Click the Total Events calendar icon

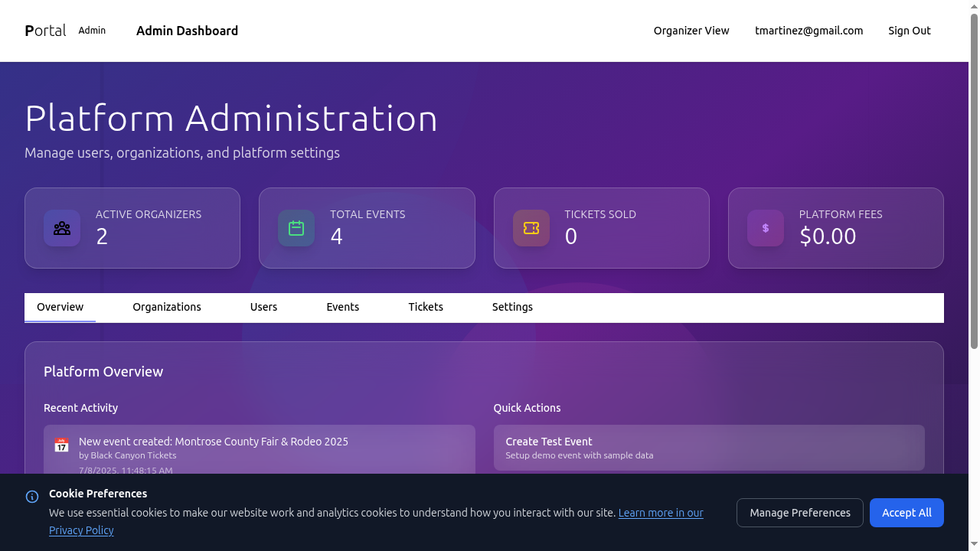click(x=296, y=228)
